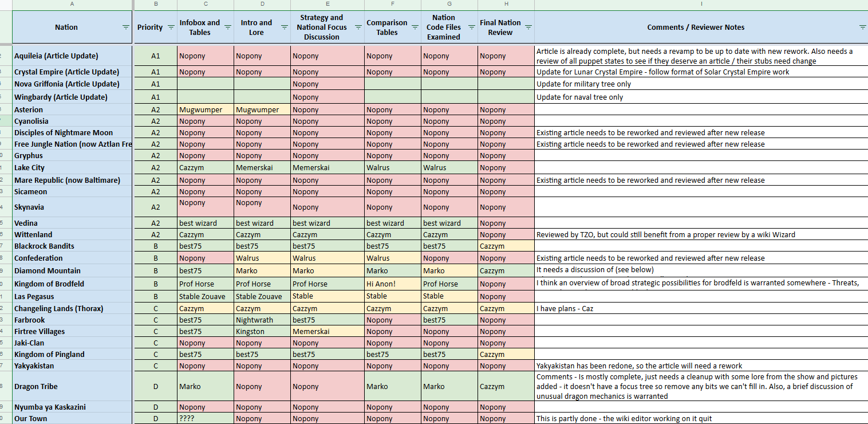Select the "Vedina" nation cell
Screen dimensions: 868x424
pyautogui.click(x=72, y=223)
